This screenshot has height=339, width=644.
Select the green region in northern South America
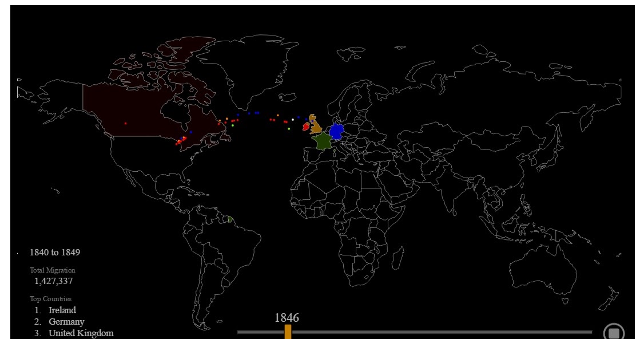[230, 220]
